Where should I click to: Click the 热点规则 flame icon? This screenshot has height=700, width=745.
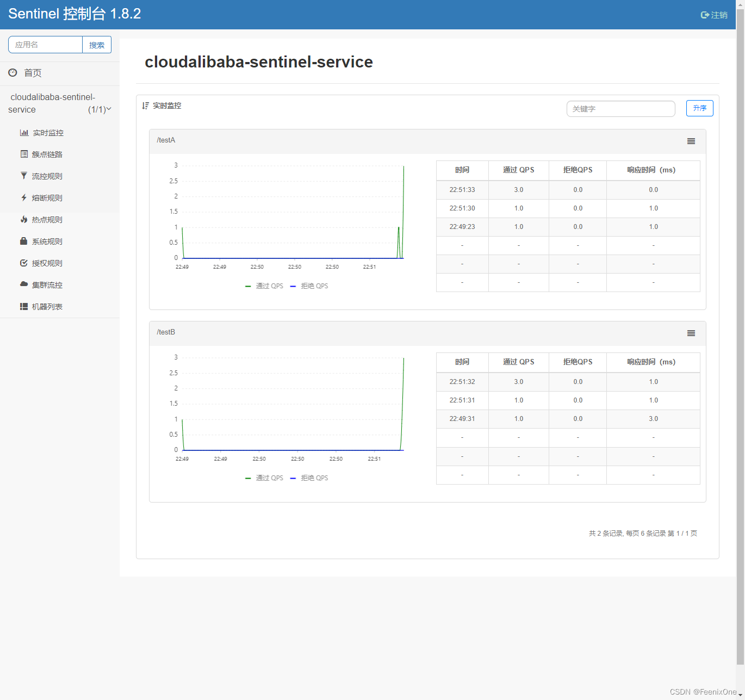pyautogui.click(x=24, y=219)
